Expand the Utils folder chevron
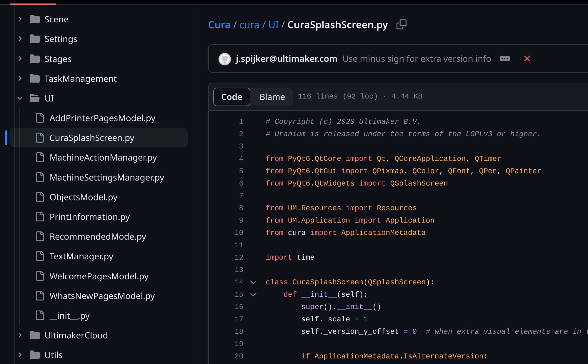The image size is (588, 364). [20, 355]
